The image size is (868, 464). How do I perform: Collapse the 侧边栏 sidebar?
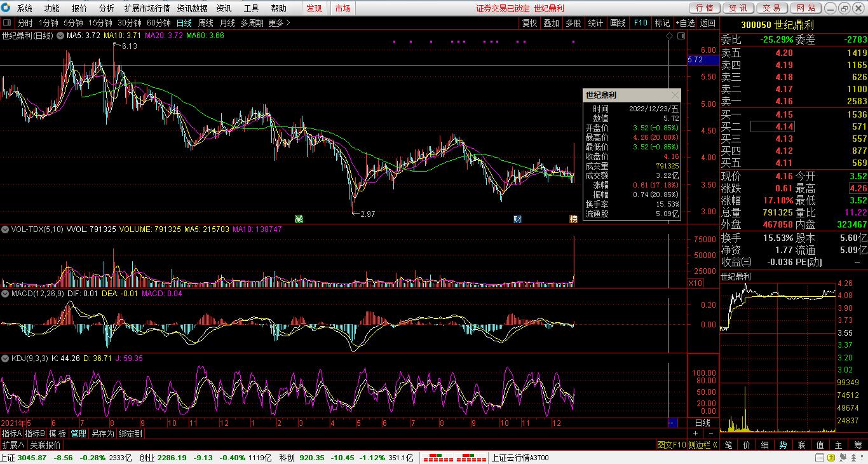[703, 445]
